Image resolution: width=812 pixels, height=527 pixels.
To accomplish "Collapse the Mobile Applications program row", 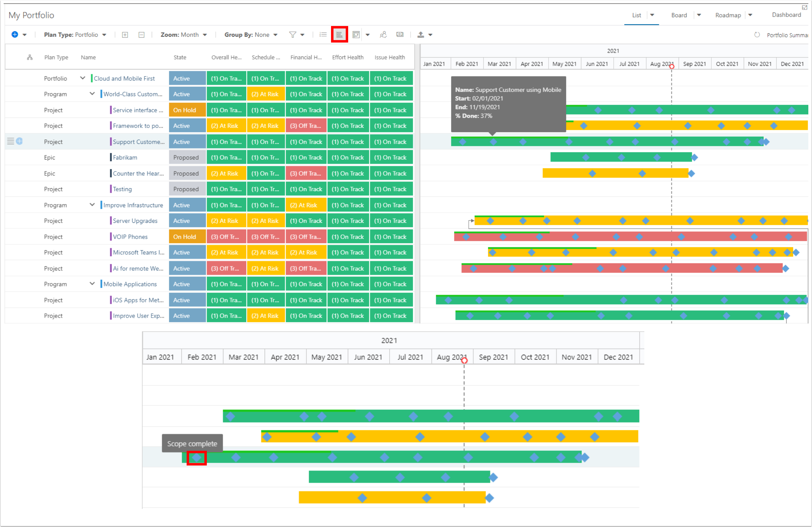I will (x=92, y=284).
